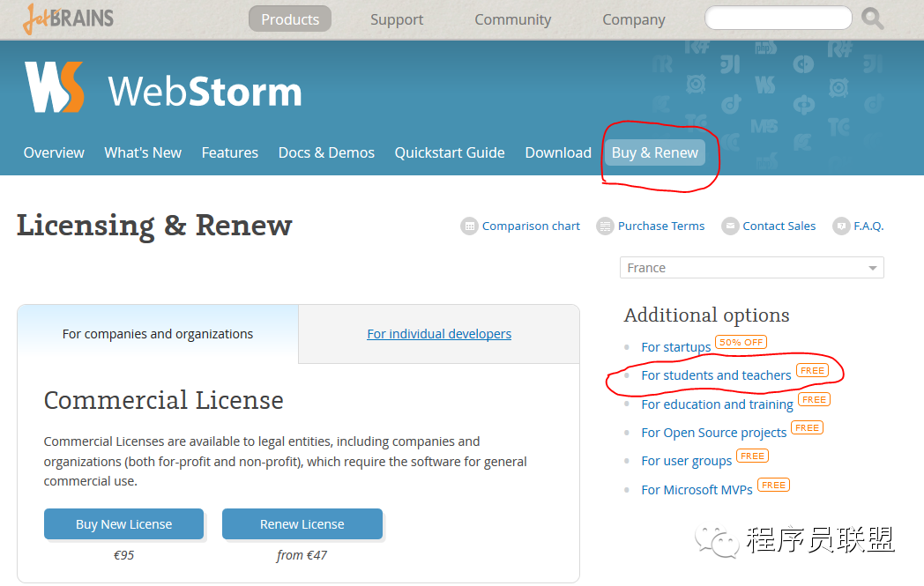Click the Comparison chart icon
The height and width of the screenshot is (586, 924).
pyautogui.click(x=469, y=226)
